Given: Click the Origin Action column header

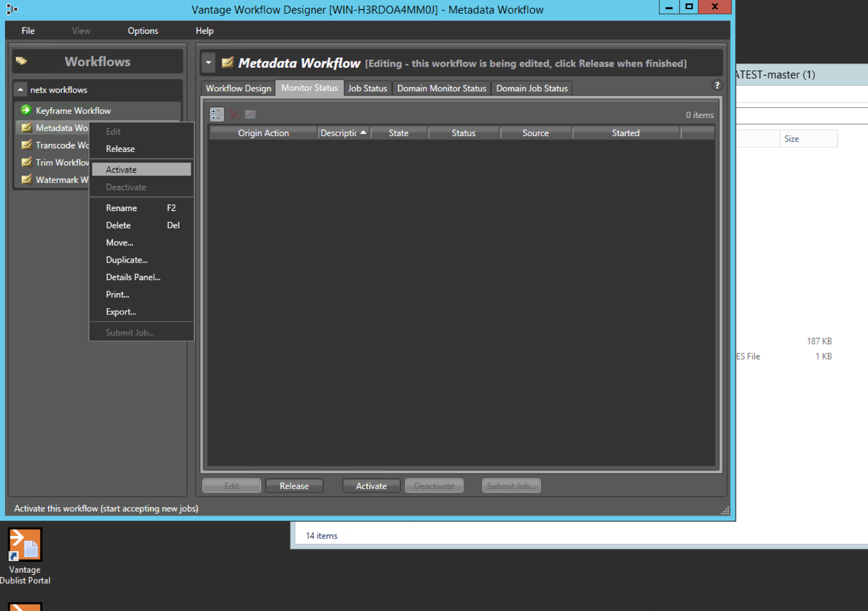Looking at the screenshot, I should (263, 133).
